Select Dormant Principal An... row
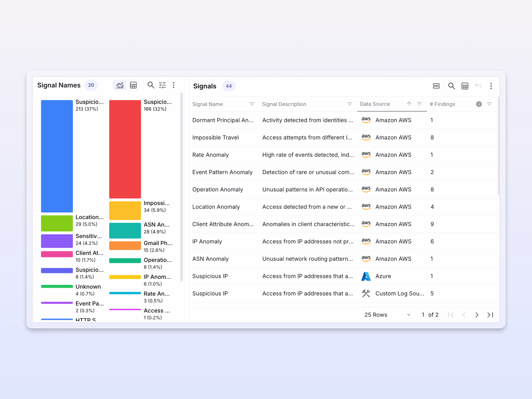532x399 pixels. [343, 120]
